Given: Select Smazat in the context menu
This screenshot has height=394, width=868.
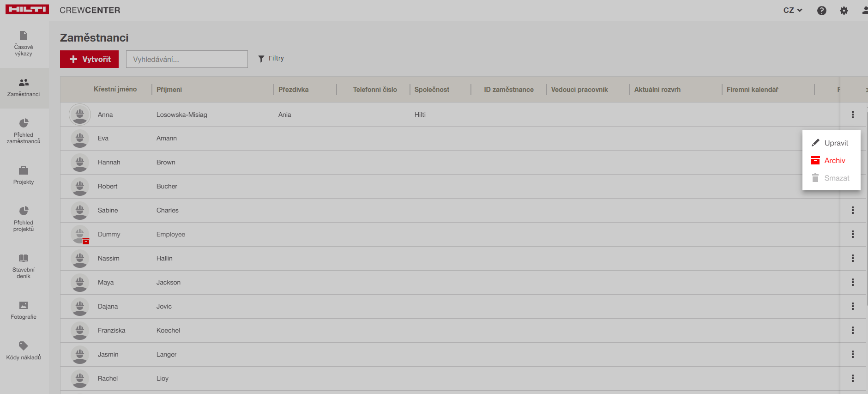Looking at the screenshot, I should point(831,178).
